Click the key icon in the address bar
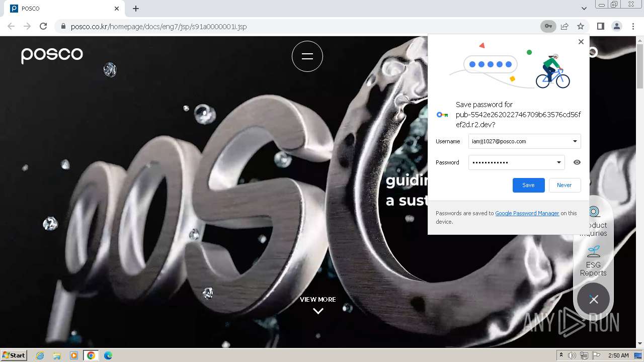This screenshot has height=362, width=644. click(x=548, y=26)
